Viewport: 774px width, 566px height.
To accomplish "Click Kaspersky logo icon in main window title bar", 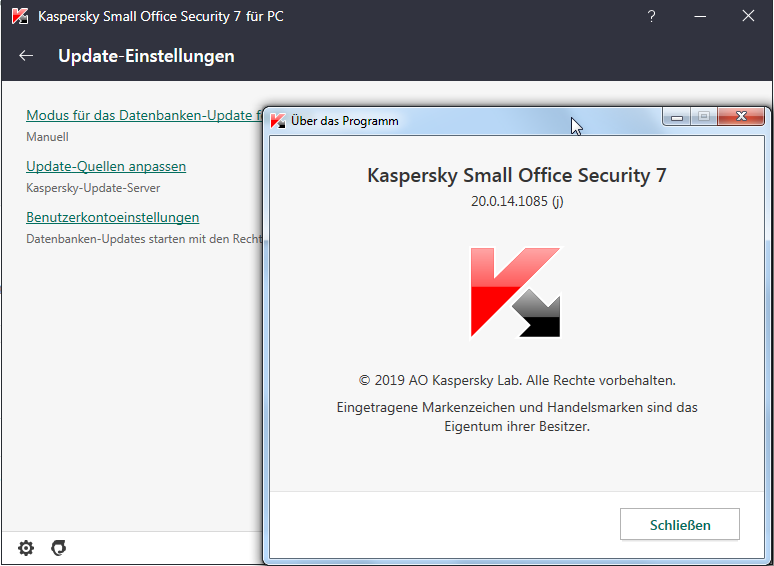I will [x=20, y=16].
